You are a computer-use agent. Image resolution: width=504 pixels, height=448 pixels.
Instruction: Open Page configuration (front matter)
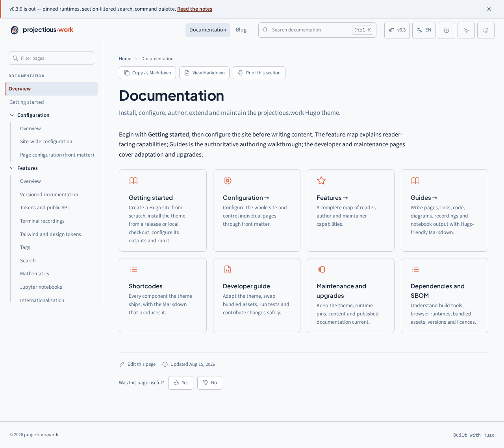57,155
